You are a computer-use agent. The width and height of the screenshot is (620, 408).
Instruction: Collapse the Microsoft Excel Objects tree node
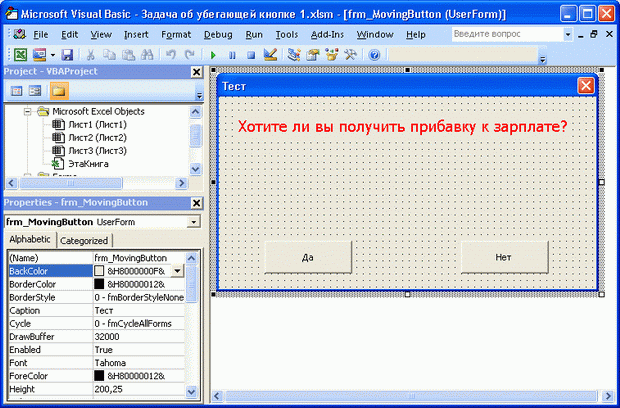(27, 111)
